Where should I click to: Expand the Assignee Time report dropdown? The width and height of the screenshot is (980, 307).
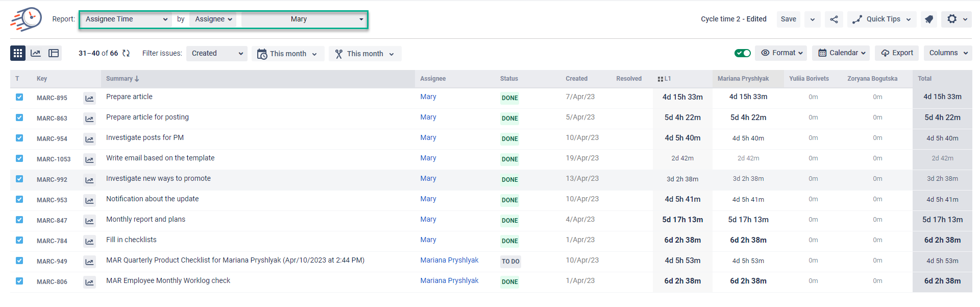(126, 19)
